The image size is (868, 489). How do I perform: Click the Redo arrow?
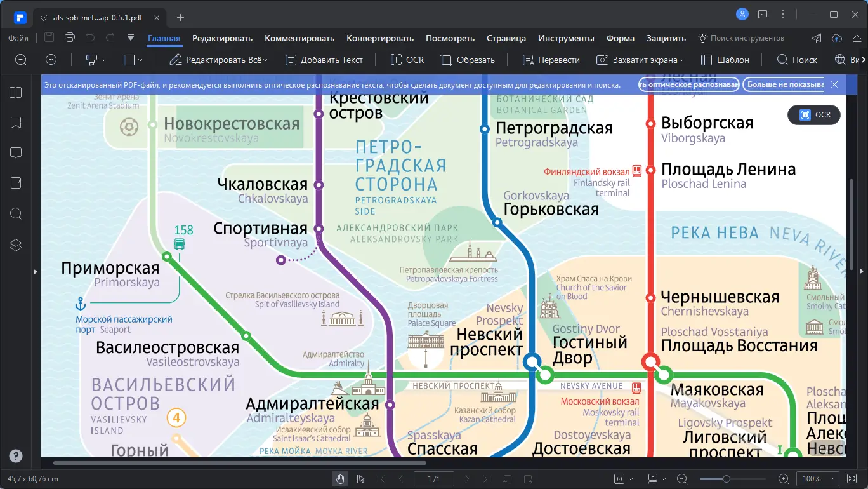(110, 37)
